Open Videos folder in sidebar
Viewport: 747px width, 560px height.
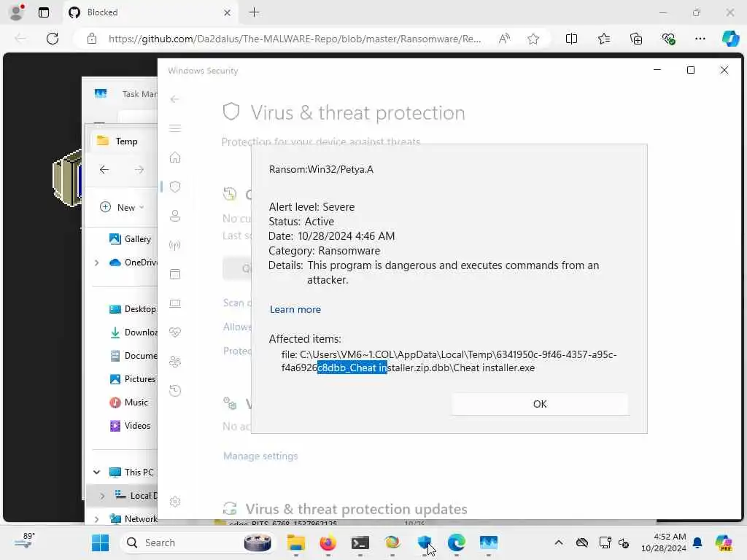[x=130, y=426]
